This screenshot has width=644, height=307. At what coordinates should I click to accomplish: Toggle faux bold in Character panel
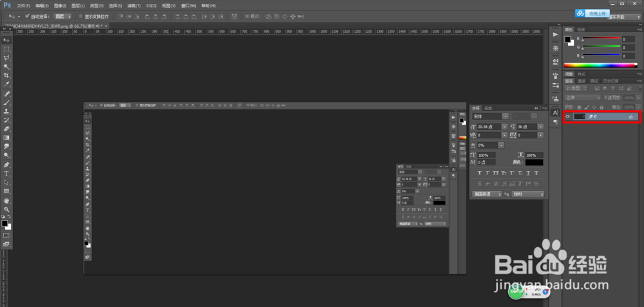tap(479, 173)
